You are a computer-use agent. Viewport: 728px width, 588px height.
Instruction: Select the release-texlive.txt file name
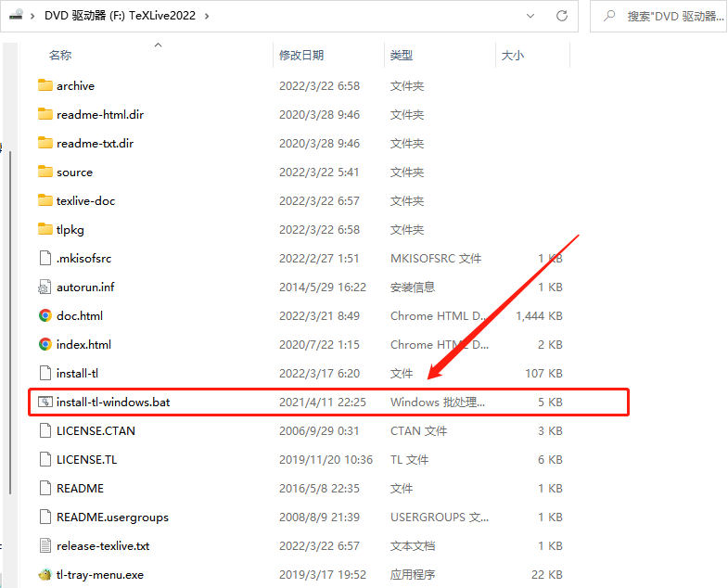point(103,546)
